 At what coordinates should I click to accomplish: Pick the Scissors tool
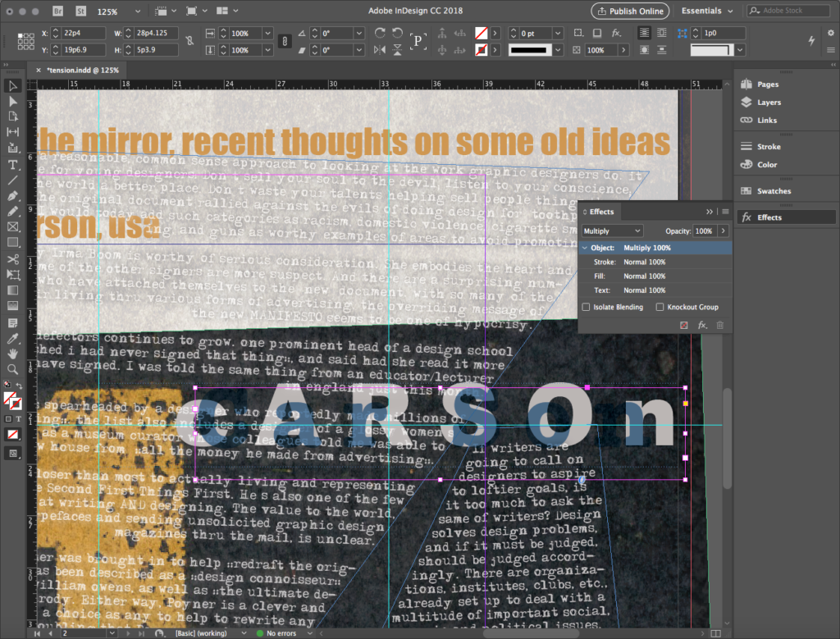coord(13,259)
